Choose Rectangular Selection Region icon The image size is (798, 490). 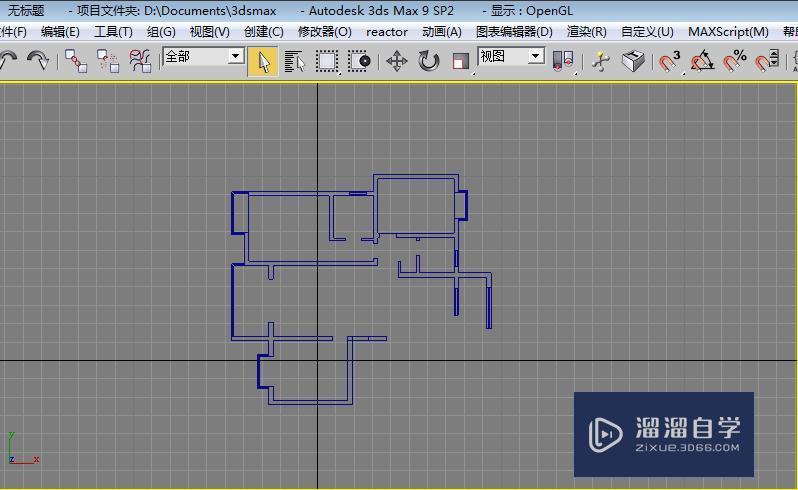tap(327, 62)
